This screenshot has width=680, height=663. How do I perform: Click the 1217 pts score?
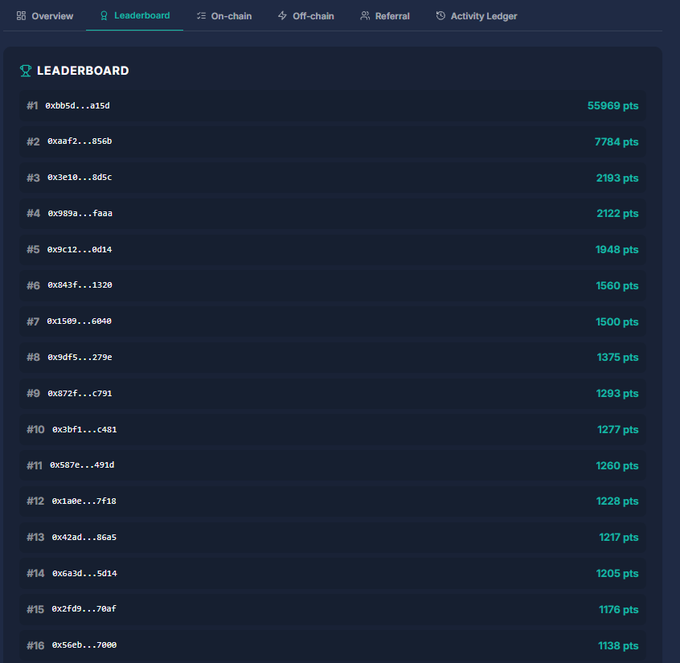pos(619,538)
